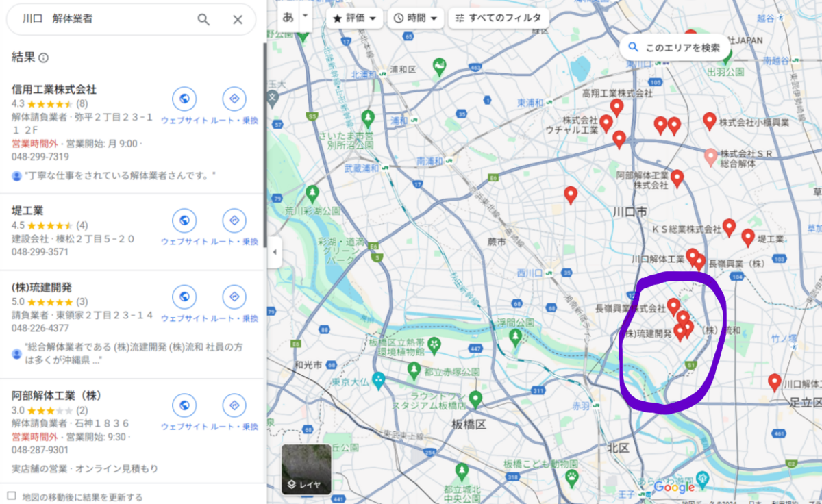
Task: Click 荒川彩湖公園 park marker
Action: click(313, 193)
